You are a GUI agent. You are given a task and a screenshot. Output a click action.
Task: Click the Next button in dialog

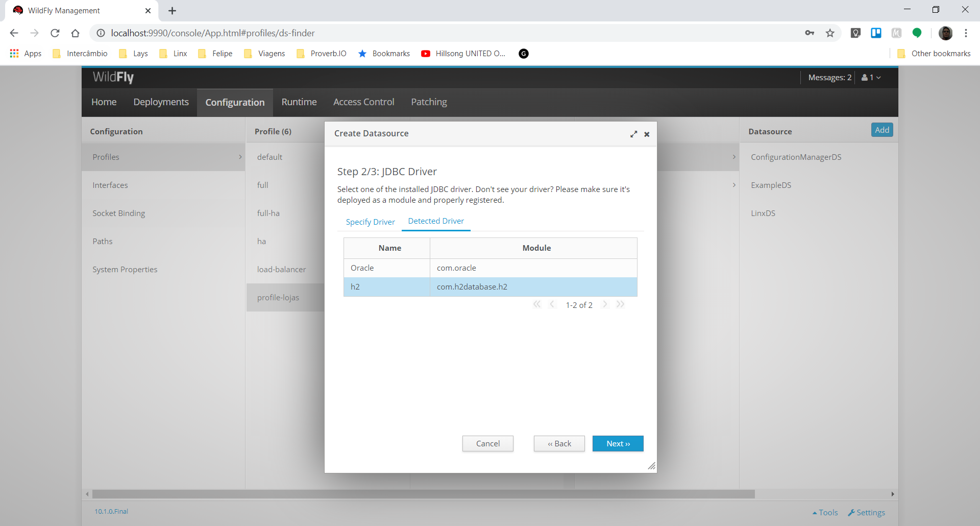pos(618,444)
